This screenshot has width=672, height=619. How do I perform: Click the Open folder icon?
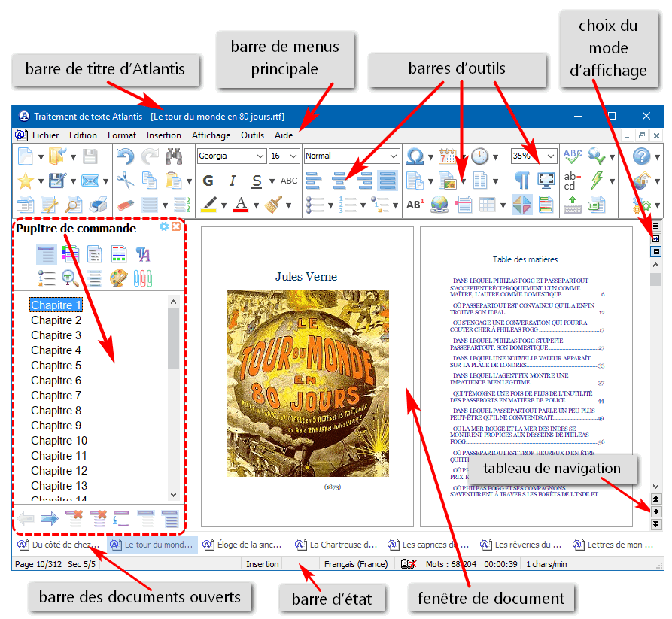click(57, 156)
